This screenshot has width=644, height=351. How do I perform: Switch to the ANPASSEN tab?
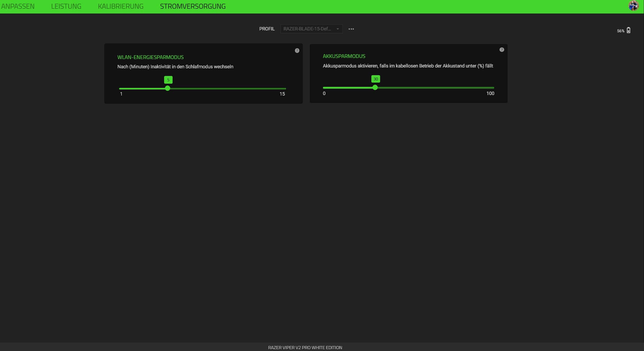(18, 6)
